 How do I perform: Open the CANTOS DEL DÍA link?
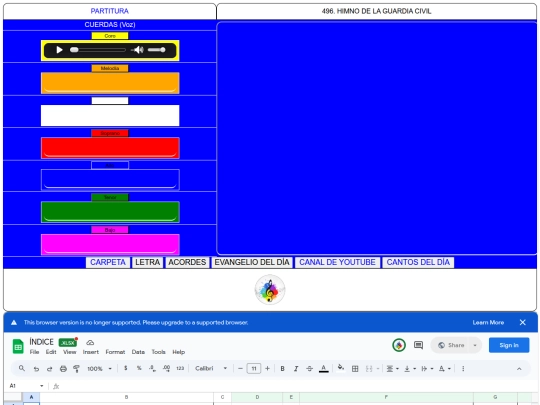coord(418,262)
